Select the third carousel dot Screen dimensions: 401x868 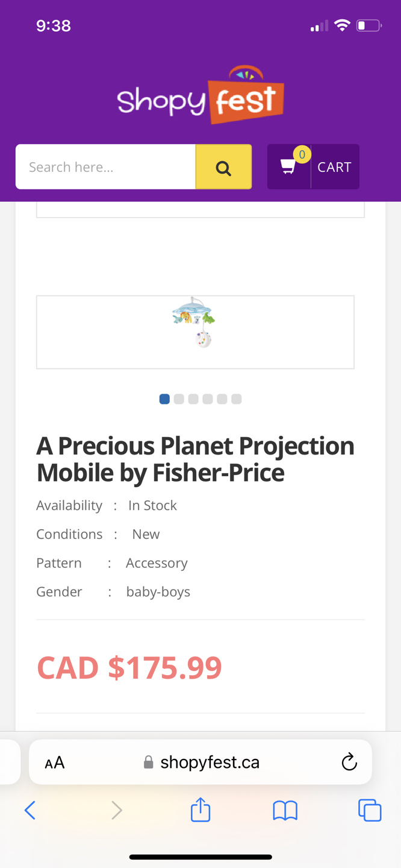click(x=193, y=399)
